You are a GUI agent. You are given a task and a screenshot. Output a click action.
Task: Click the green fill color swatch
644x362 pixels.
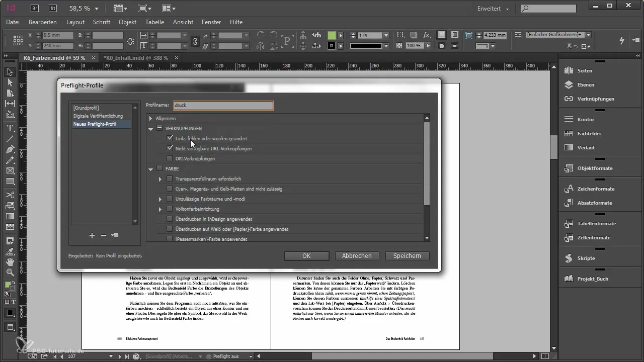pyautogui.click(x=332, y=36)
